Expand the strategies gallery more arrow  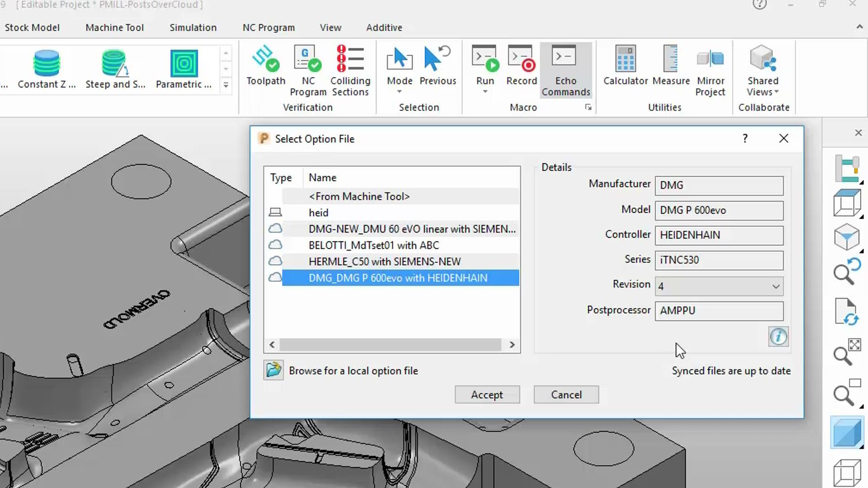click(226, 85)
